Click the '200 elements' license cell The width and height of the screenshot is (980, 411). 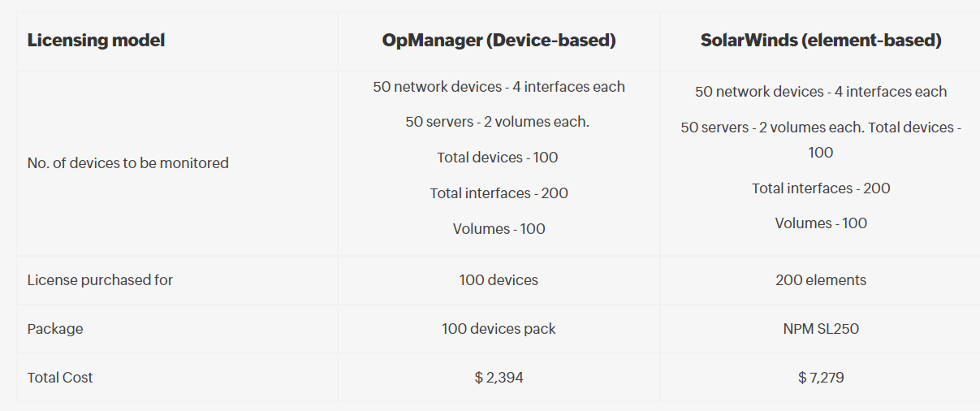(820, 280)
